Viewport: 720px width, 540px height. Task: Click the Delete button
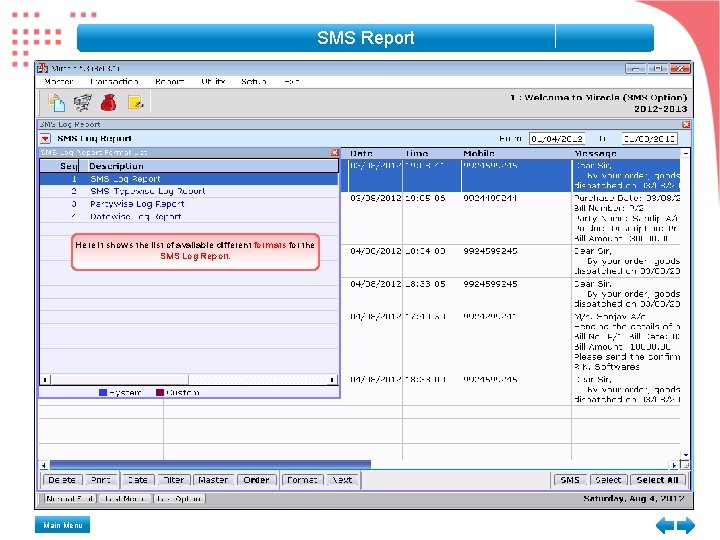[62, 480]
